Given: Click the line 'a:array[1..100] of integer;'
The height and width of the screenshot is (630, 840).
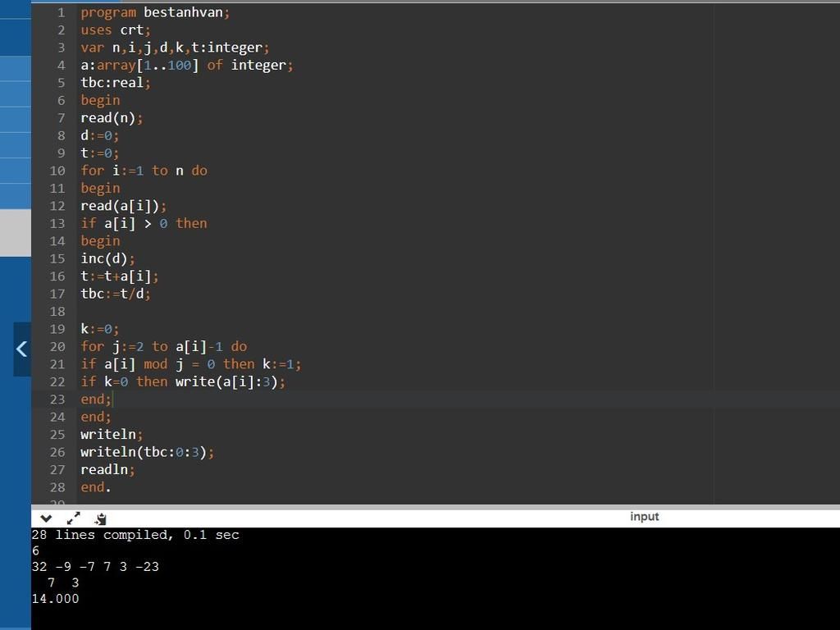Looking at the screenshot, I should pos(186,66).
